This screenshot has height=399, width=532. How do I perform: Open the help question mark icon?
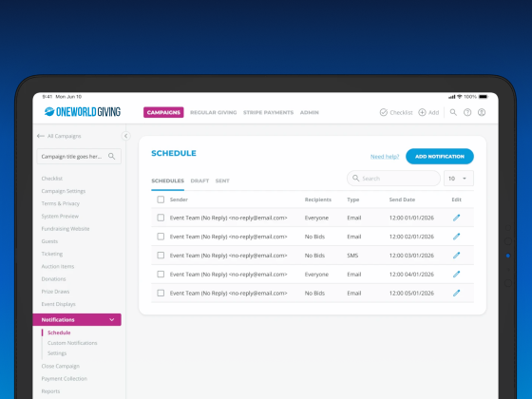[x=467, y=112]
